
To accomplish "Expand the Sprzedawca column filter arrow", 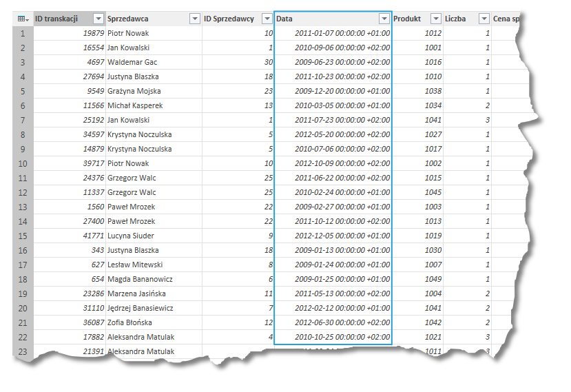I will pyautogui.click(x=194, y=19).
